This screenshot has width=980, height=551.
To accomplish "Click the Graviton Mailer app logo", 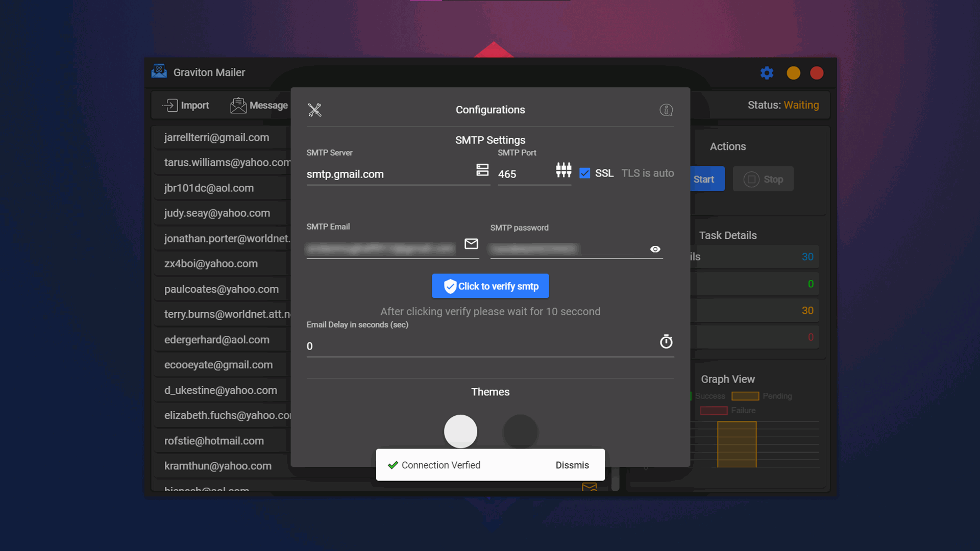I will tap(159, 71).
